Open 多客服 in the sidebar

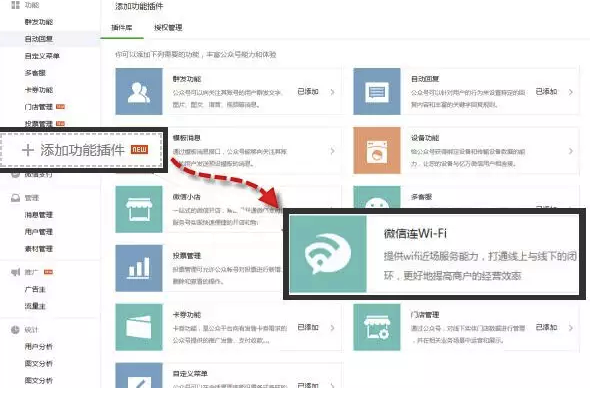click(x=35, y=73)
